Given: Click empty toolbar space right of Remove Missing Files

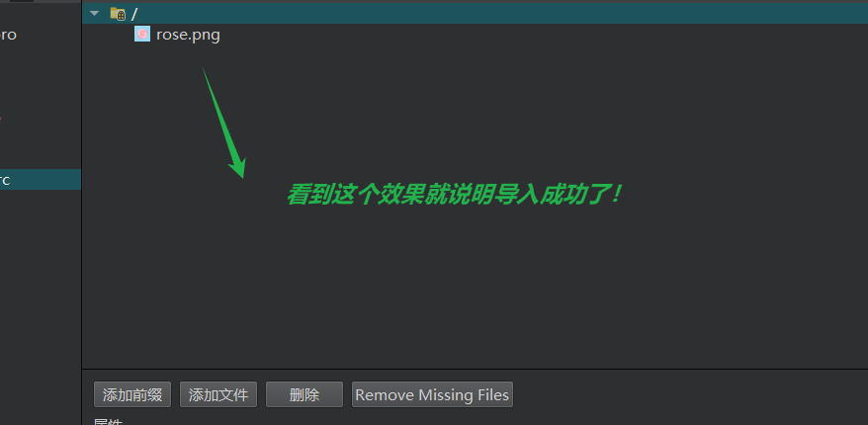Looking at the screenshot, I should [x=686, y=394].
